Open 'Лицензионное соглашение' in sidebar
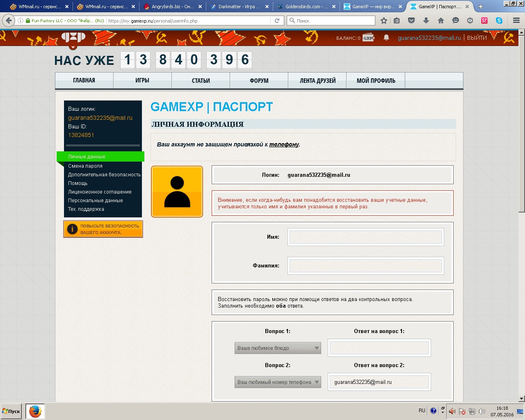The image size is (525, 420). [x=100, y=192]
